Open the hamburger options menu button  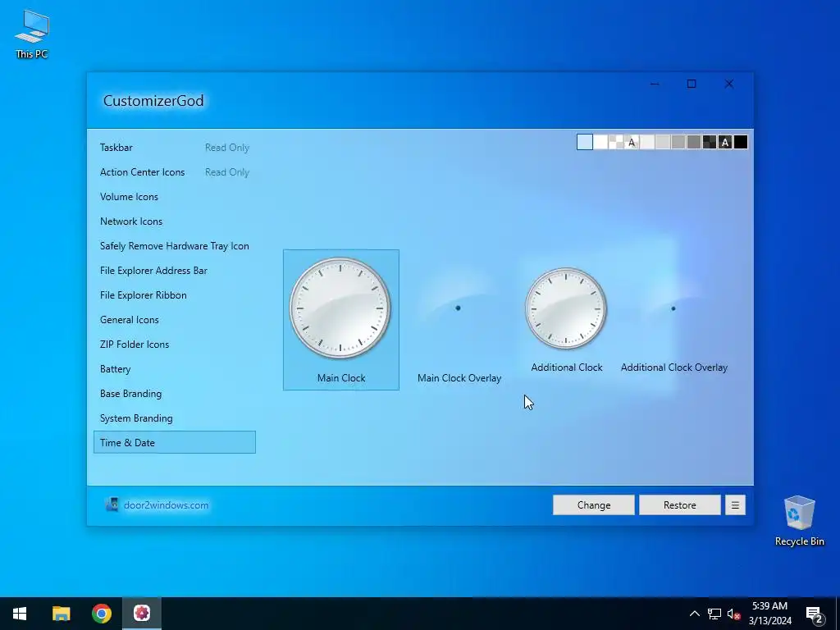click(x=735, y=505)
